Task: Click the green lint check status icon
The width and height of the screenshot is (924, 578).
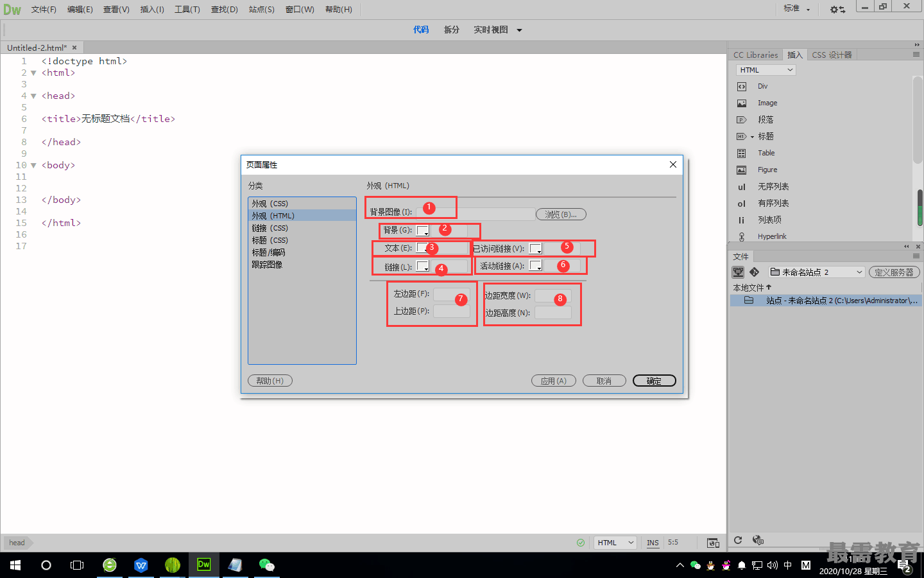Action: (x=581, y=543)
